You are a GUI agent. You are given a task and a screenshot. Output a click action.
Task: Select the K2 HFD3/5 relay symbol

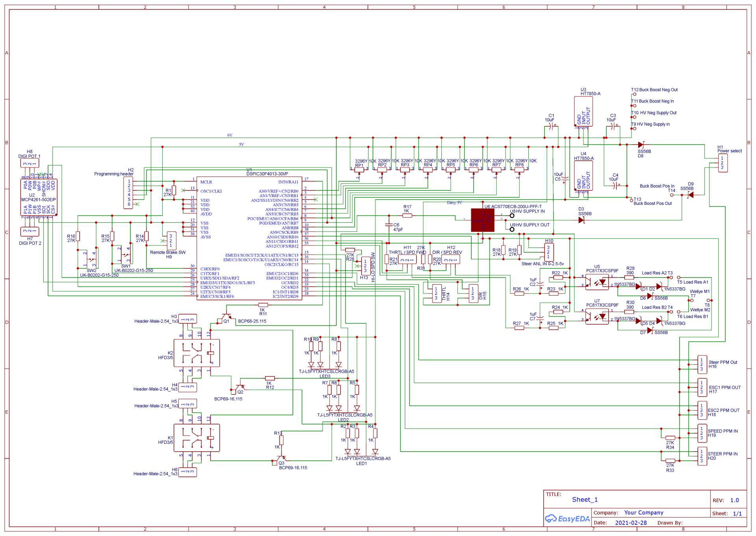(196, 353)
